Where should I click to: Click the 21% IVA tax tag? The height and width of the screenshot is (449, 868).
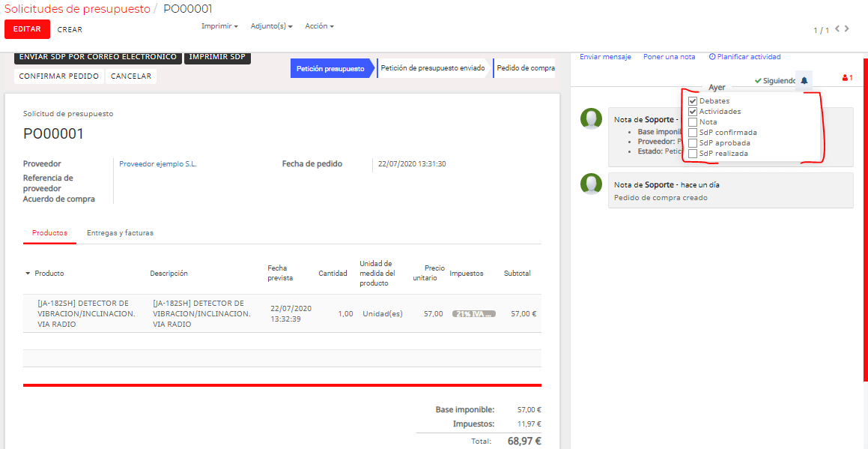pyautogui.click(x=474, y=314)
